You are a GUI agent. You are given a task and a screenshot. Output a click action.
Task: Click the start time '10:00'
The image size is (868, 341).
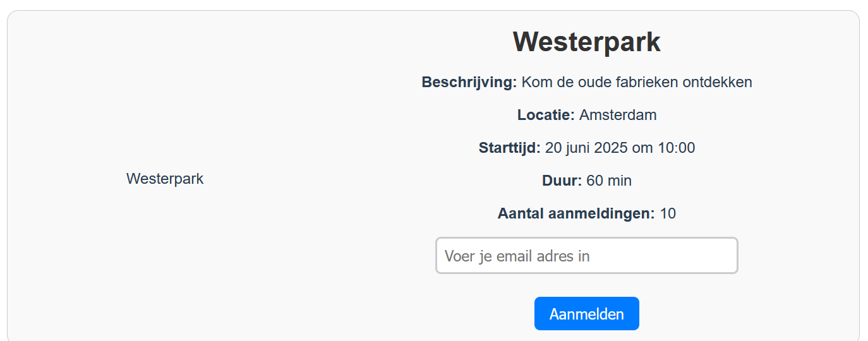click(677, 148)
